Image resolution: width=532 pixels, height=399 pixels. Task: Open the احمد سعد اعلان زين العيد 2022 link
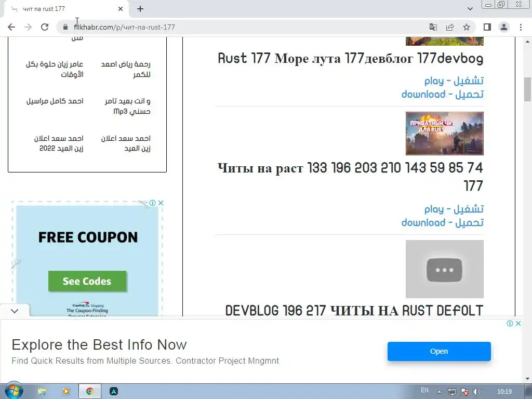[59, 143]
